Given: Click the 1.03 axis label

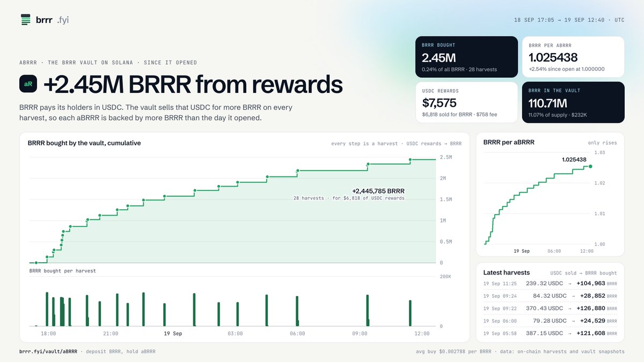Looking at the screenshot, I should tap(599, 153).
